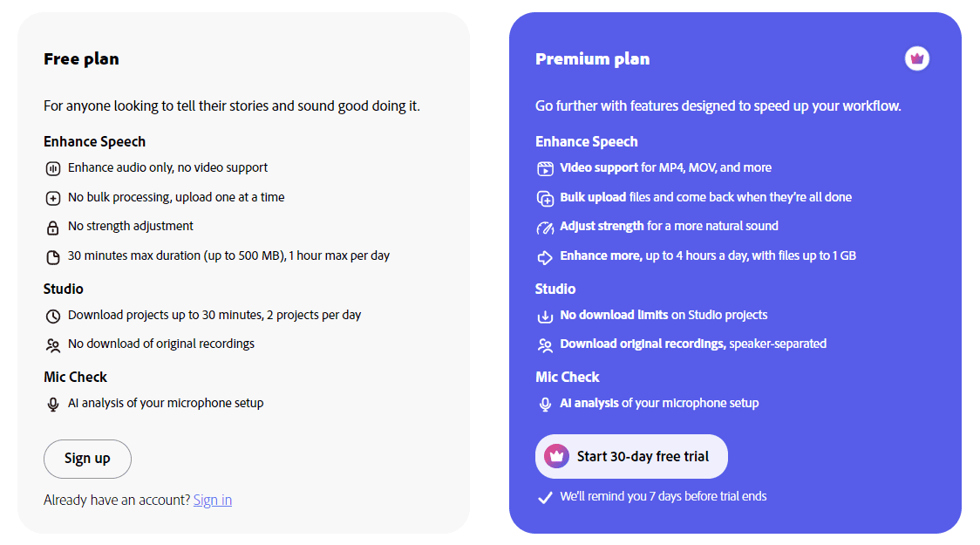This screenshot has width=980, height=545.
Task: Click the download icon by No download limits
Action: 545,317
